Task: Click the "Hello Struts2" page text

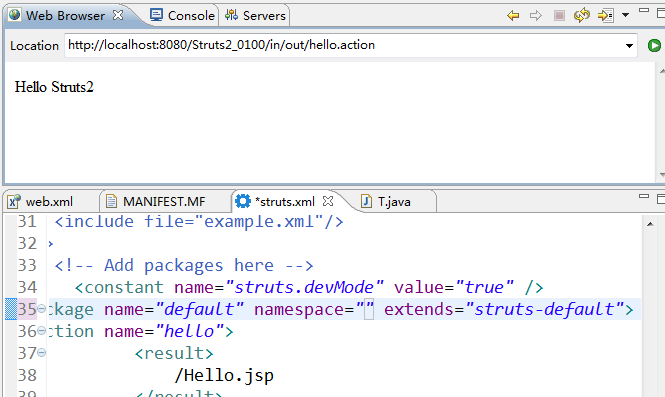Action: 54,87
